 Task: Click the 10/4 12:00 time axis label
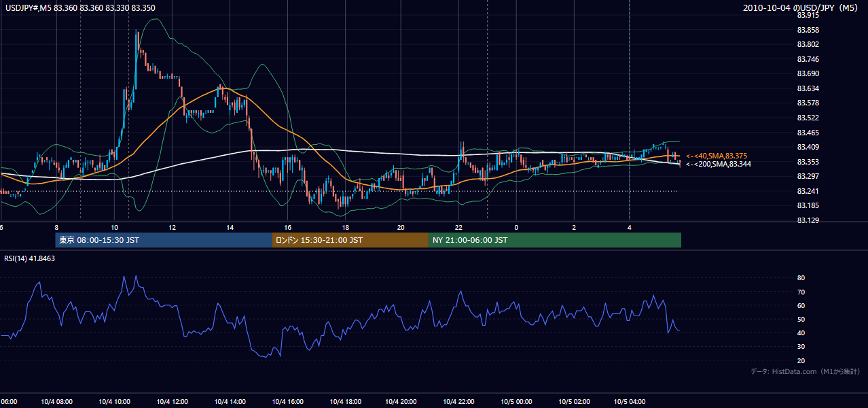(x=172, y=401)
